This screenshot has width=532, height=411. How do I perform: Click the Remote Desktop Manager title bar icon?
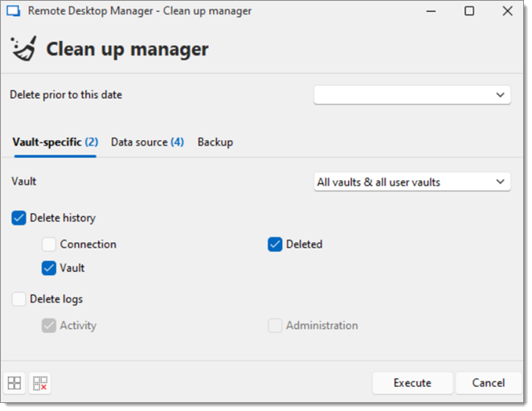(14, 11)
